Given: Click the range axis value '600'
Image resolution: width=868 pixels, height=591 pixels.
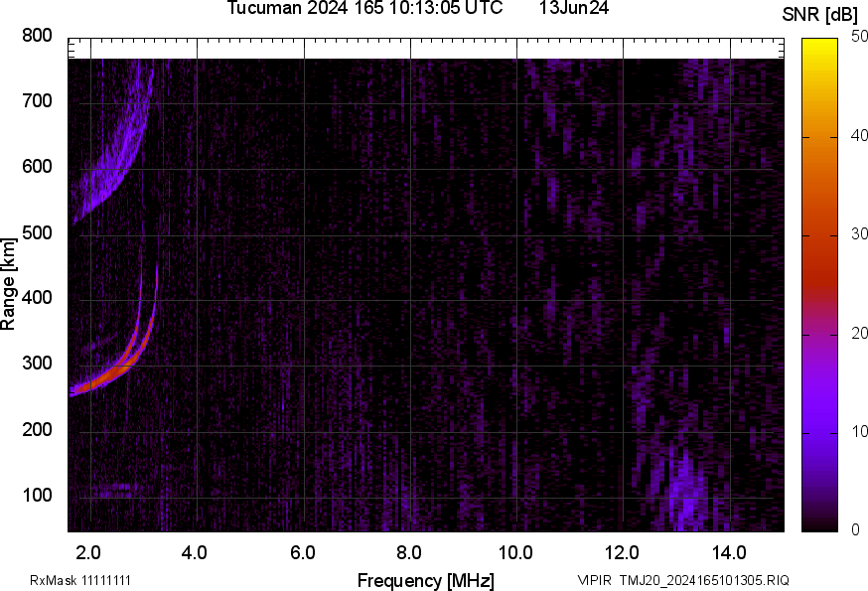Looking at the screenshot, I should 37,167.
